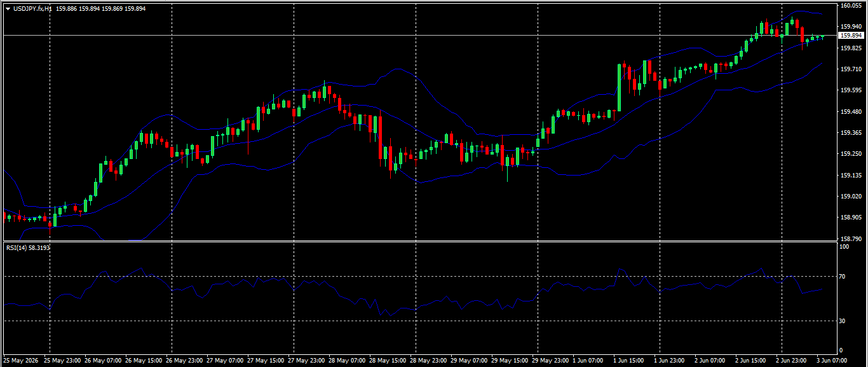Click the 159.595 price scale label
The image size is (868, 367).
coord(850,90)
